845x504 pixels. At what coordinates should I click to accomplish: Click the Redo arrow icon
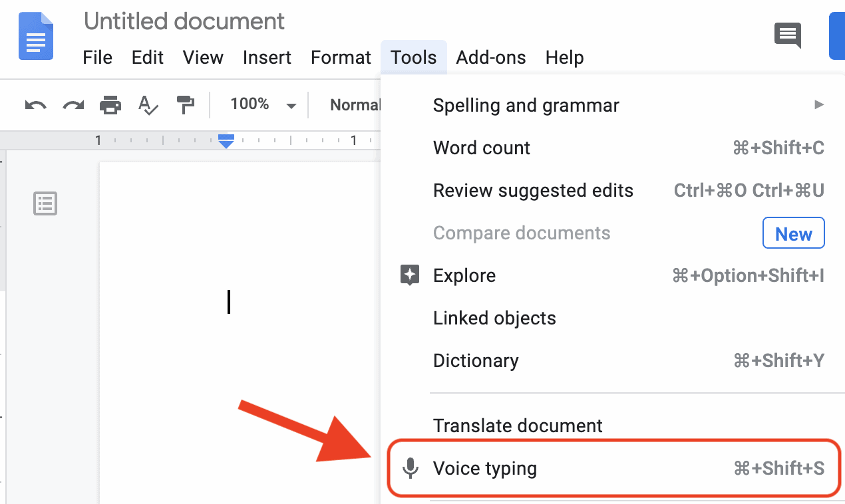pyautogui.click(x=73, y=105)
